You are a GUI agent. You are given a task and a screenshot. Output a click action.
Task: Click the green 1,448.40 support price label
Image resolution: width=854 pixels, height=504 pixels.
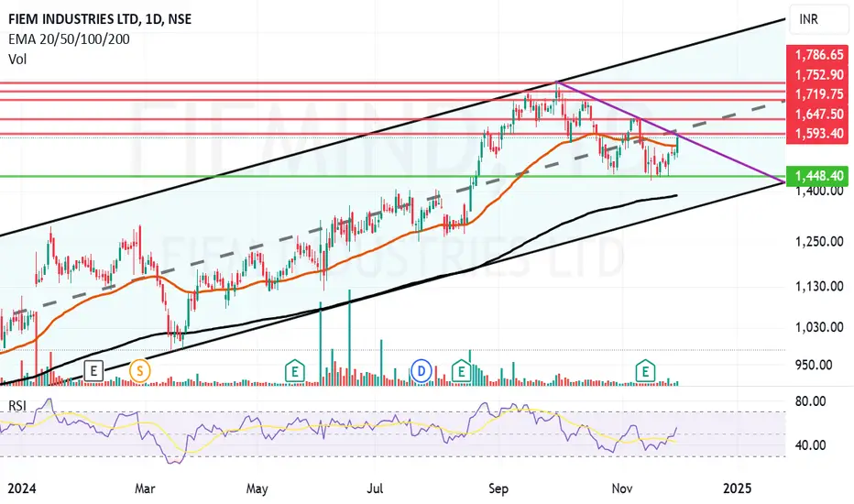[818, 176]
